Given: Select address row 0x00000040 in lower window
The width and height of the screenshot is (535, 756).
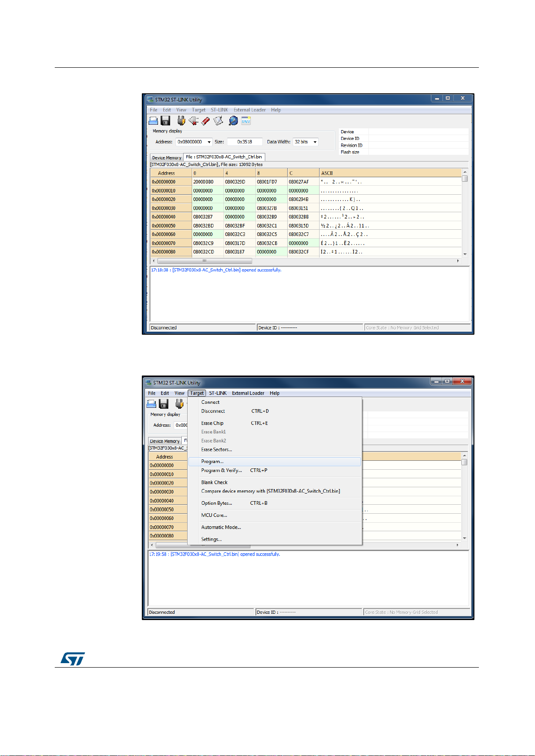Looking at the screenshot, I should click(x=168, y=501).
